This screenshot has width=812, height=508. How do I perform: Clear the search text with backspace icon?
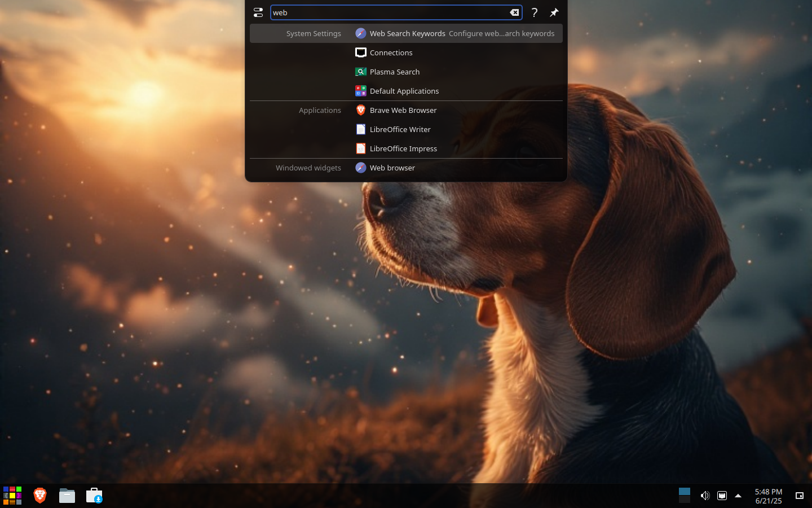point(514,12)
